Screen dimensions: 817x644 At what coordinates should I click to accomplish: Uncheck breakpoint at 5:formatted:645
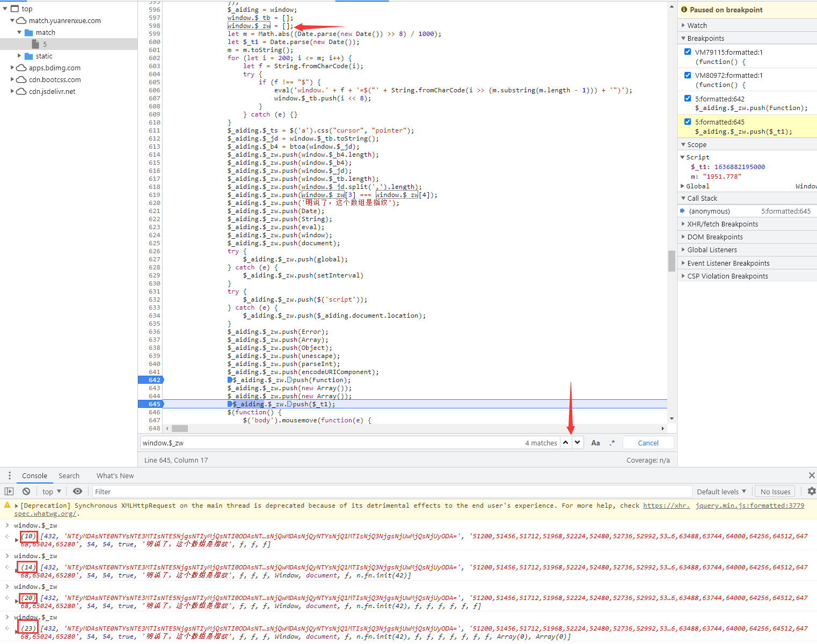[688, 122]
